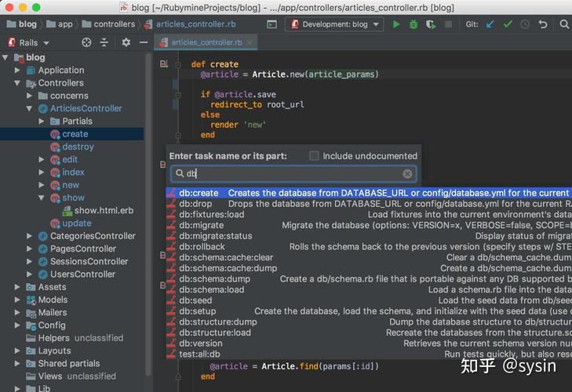The height and width of the screenshot is (392, 572).
Task: Click the Debug bug icon
Action: (x=413, y=24)
